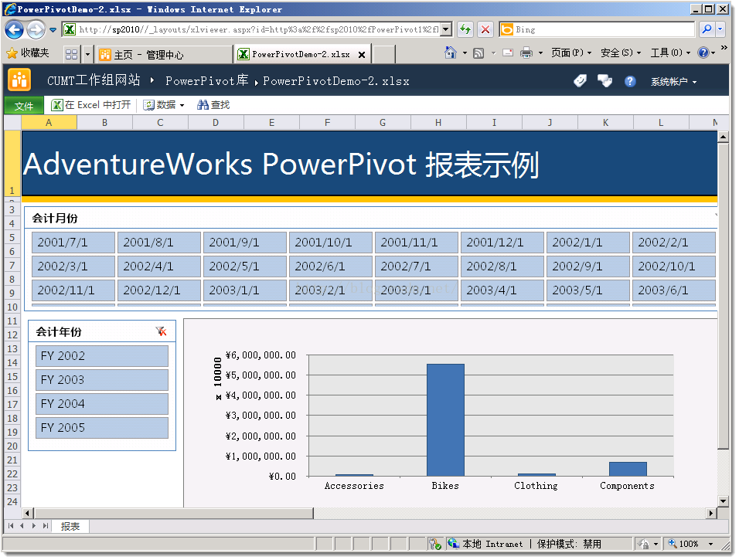Click the address bar URL field
The width and height of the screenshot is (739, 560).
pyautogui.click(x=258, y=29)
